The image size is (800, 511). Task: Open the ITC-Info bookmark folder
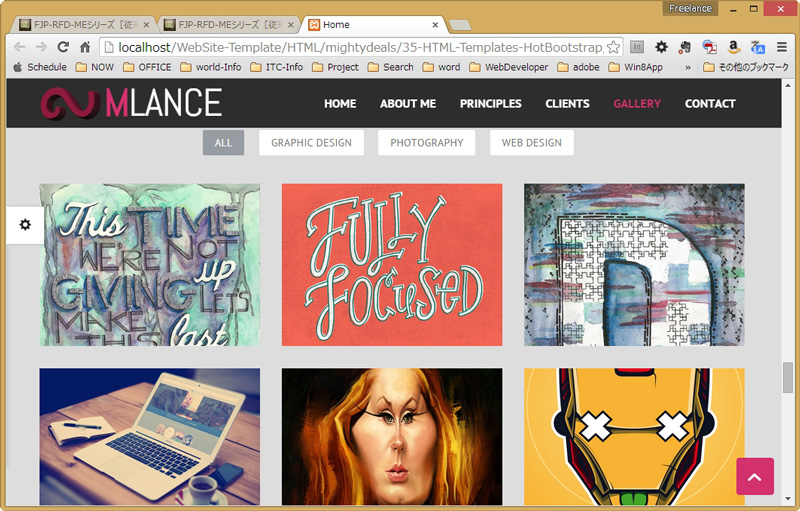coord(277,67)
